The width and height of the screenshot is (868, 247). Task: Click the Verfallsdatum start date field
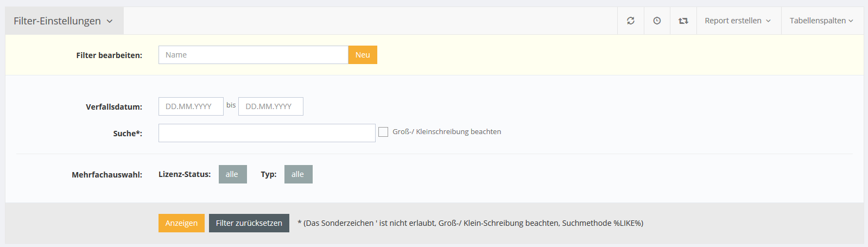pyautogui.click(x=191, y=106)
